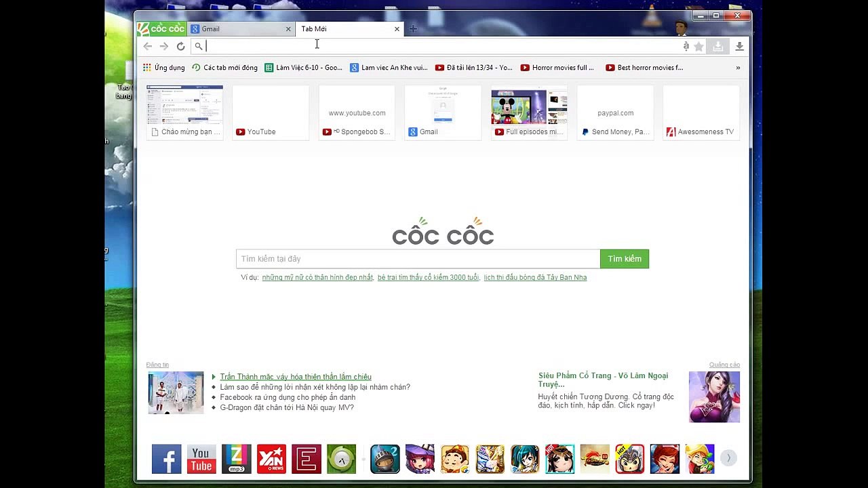Expand hidden bookmarks chevron
Viewport: 868px width, 488px height.
pos(738,68)
